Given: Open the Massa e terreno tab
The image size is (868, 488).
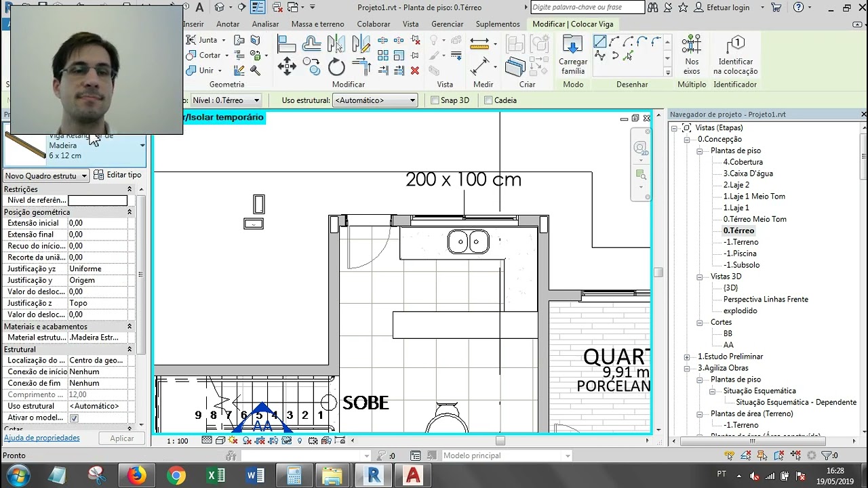Looking at the screenshot, I should [x=317, y=24].
